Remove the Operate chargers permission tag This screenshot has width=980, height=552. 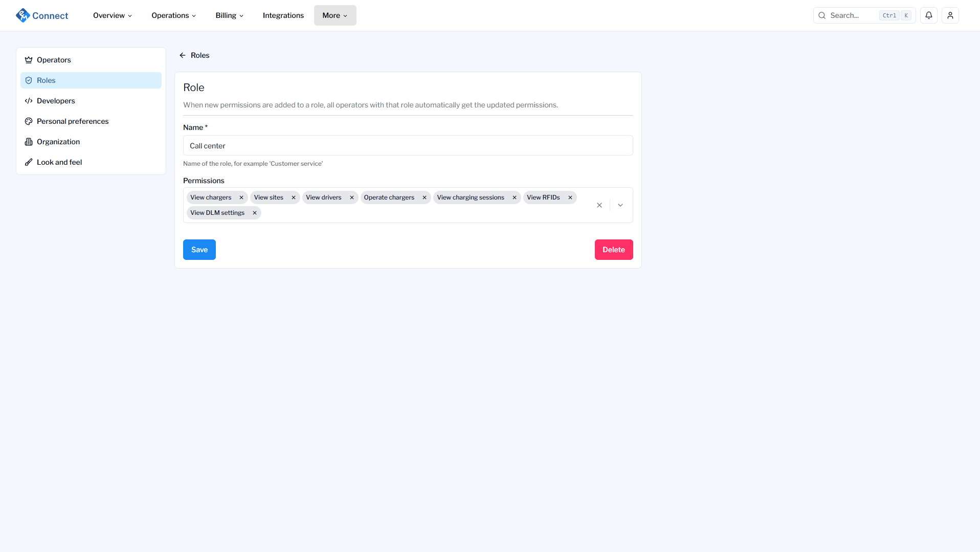pos(425,197)
